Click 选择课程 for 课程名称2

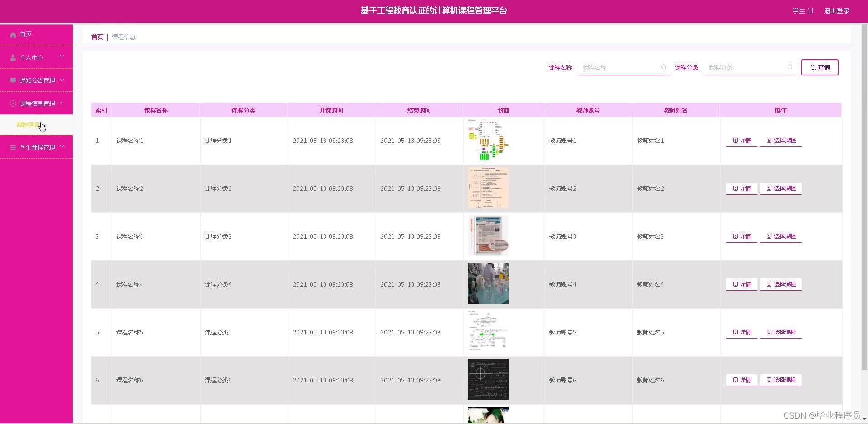point(781,188)
